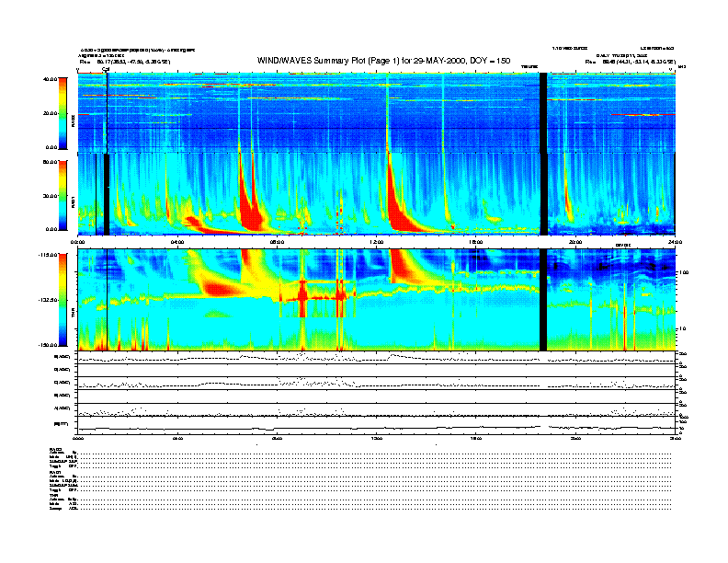Viewport: 728px width, 563px height.
Task: Click the 20:00 tick label under RAD1 panel
Action: click(x=575, y=242)
